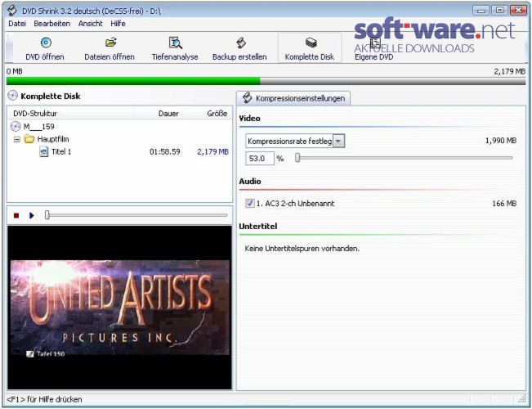Viewport: 532px width, 409px height.
Task: Click the DVD-Struktur column header
Action: [x=71, y=114]
